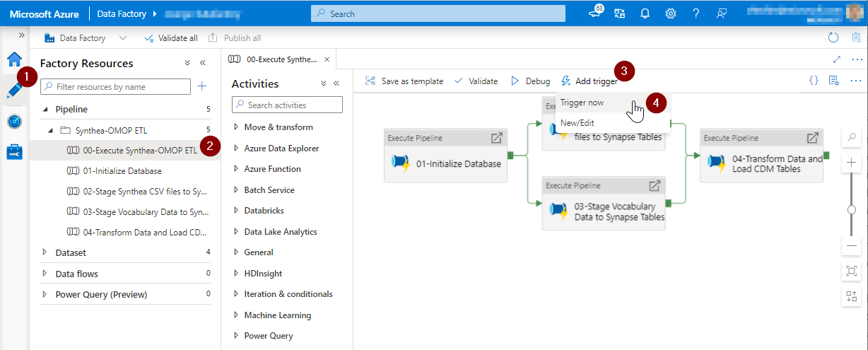
Task: Open Cloud Shell notifications icon with badge
Action: [595, 13]
